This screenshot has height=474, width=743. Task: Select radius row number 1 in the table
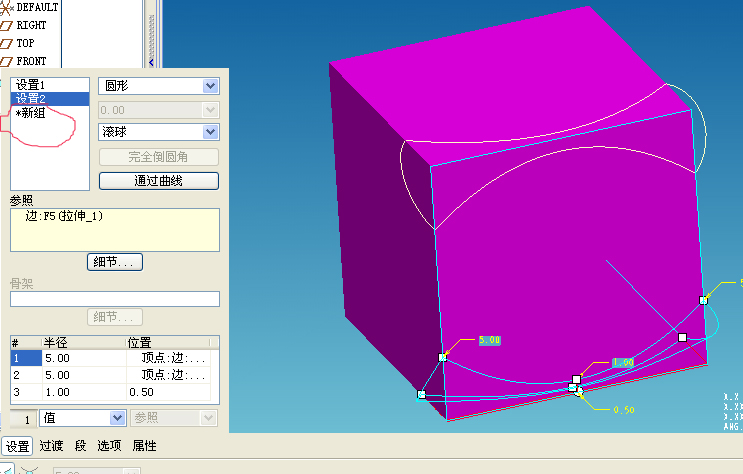tap(26, 358)
